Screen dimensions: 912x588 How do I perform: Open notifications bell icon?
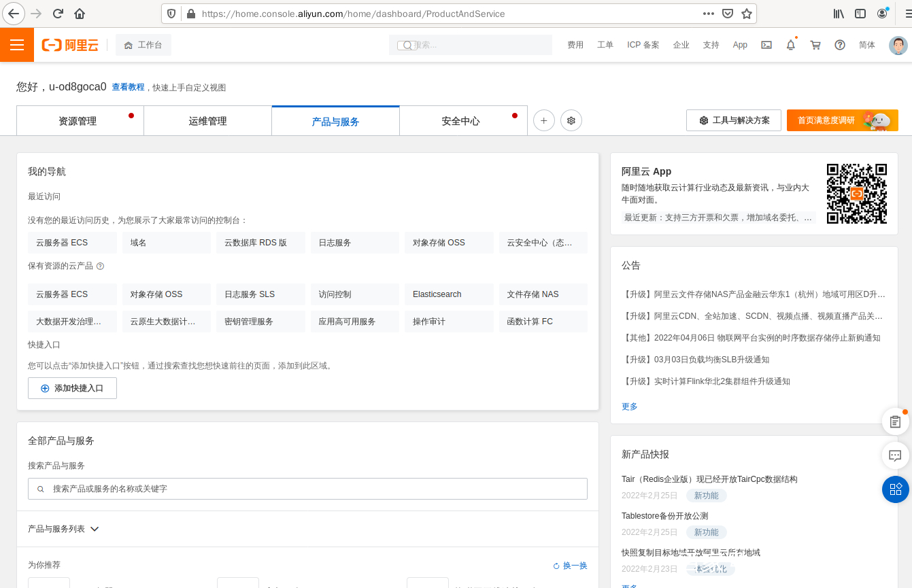click(791, 45)
